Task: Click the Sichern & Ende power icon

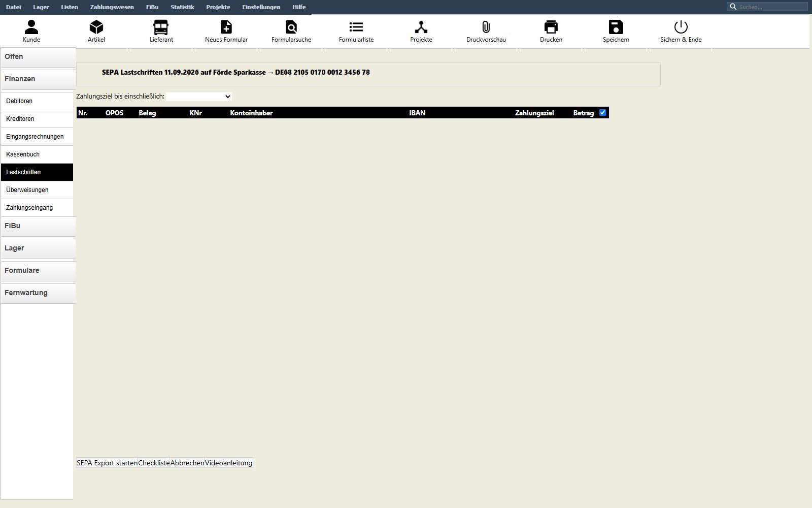Action: [681, 27]
